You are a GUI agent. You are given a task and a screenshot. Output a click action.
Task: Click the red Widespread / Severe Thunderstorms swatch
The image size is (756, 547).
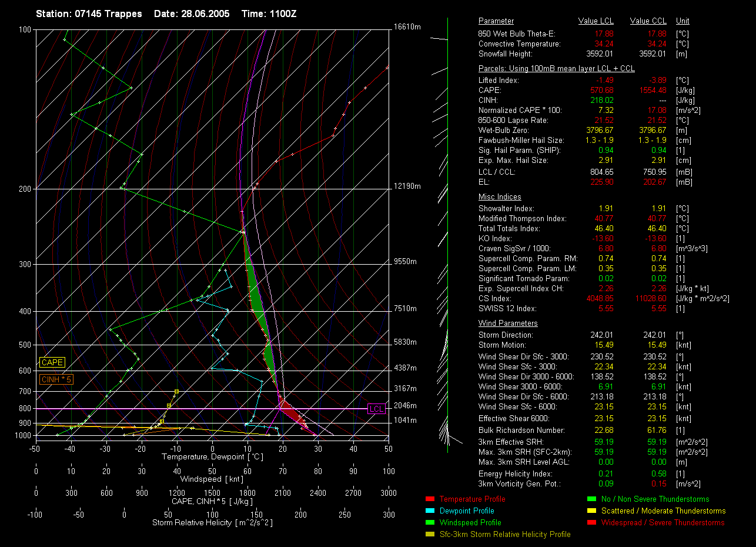(x=591, y=523)
